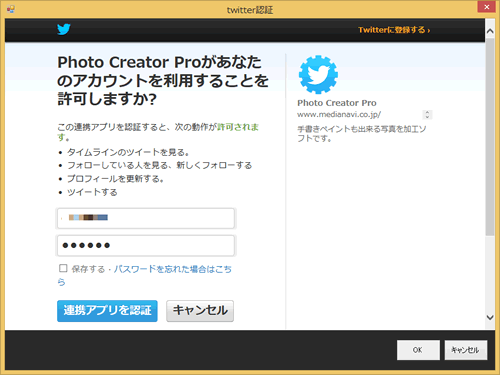Open the 'Twitterに登録する' sign-up link
The height and width of the screenshot is (375, 500).
pyautogui.click(x=394, y=30)
